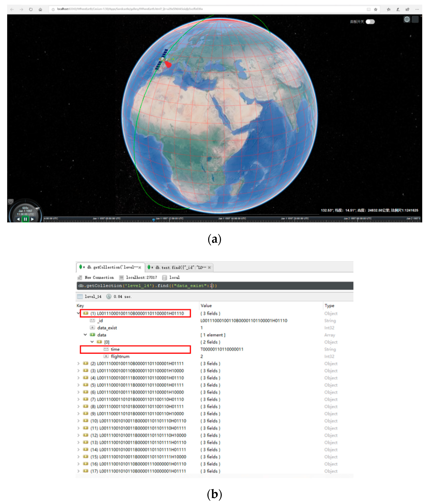Edit the level_14 find query field
Image resolution: width=429 pixels, height=504 pixels.
coord(215,286)
